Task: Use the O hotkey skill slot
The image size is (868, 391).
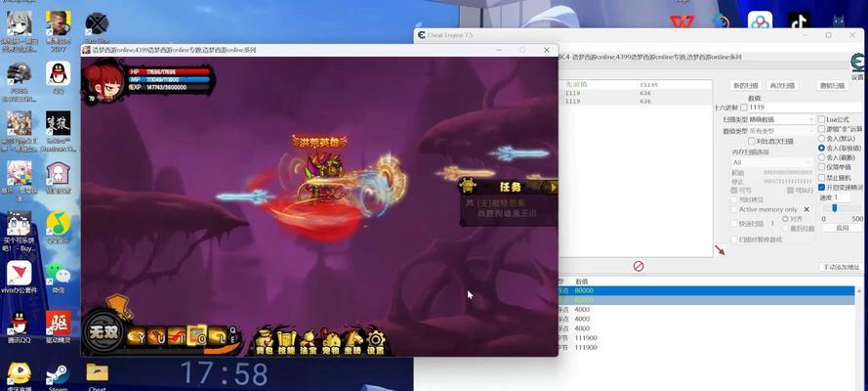Action: (196, 335)
